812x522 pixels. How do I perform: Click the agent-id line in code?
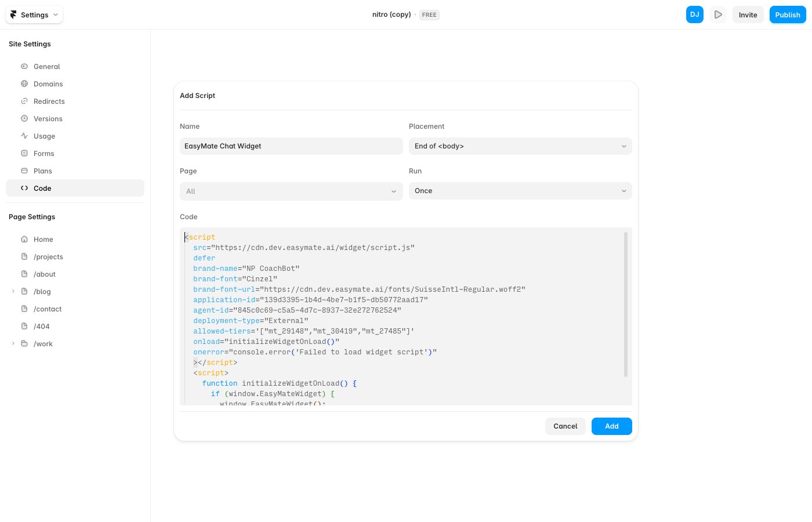[298, 310]
